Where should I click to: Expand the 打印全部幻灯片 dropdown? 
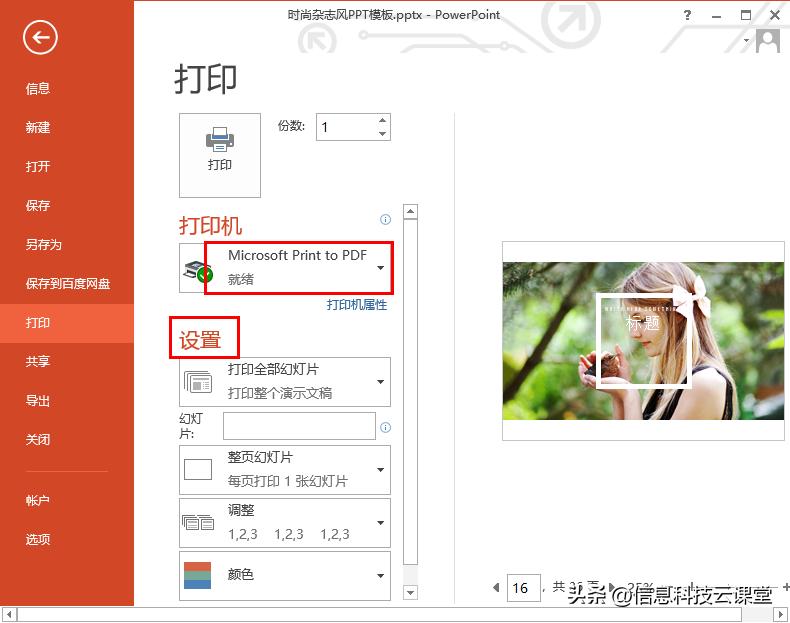click(285, 382)
